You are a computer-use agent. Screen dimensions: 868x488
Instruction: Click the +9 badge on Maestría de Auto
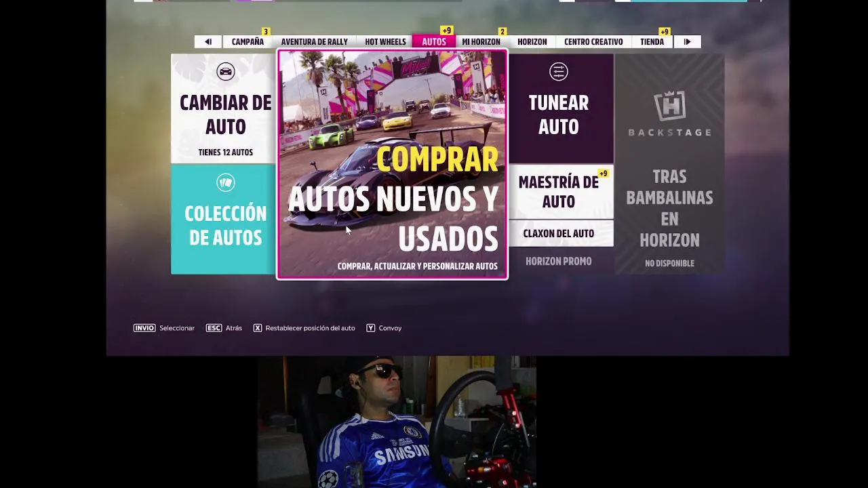[x=603, y=174]
